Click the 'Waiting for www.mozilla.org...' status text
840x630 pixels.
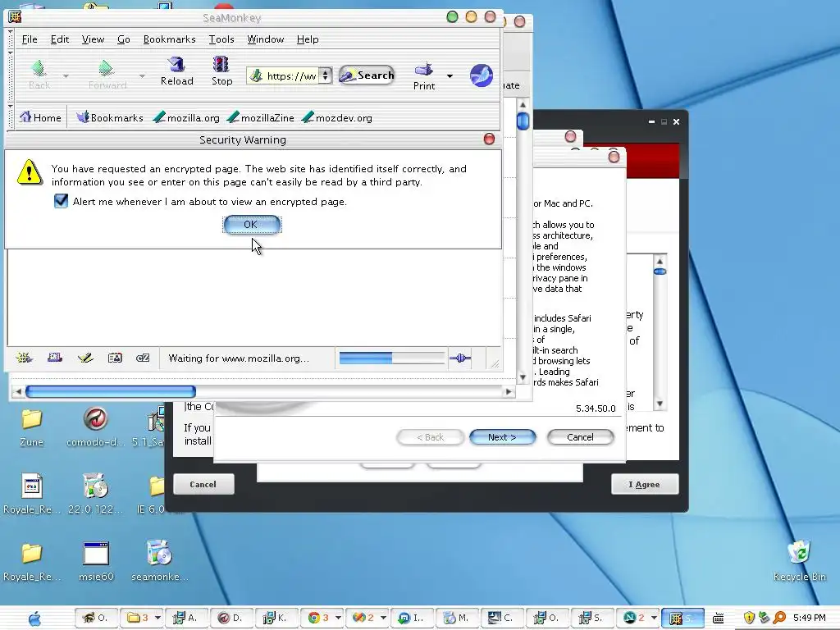click(239, 358)
